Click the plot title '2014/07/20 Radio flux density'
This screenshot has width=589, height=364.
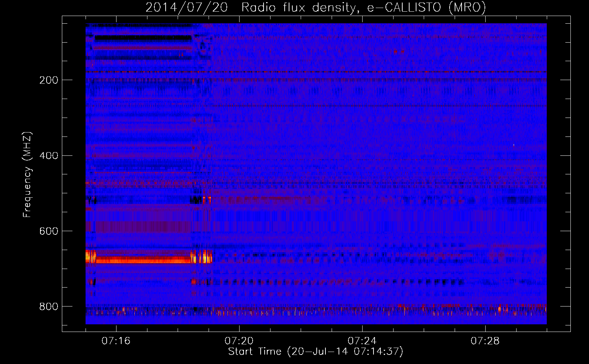(316, 8)
